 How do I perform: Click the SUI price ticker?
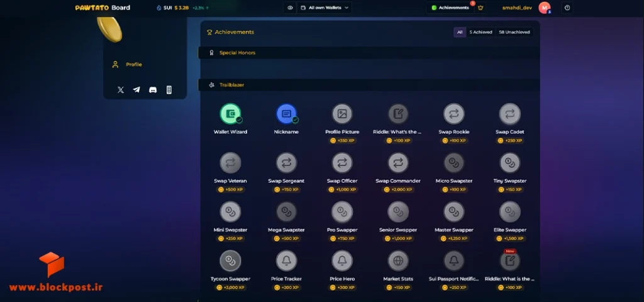click(x=182, y=8)
